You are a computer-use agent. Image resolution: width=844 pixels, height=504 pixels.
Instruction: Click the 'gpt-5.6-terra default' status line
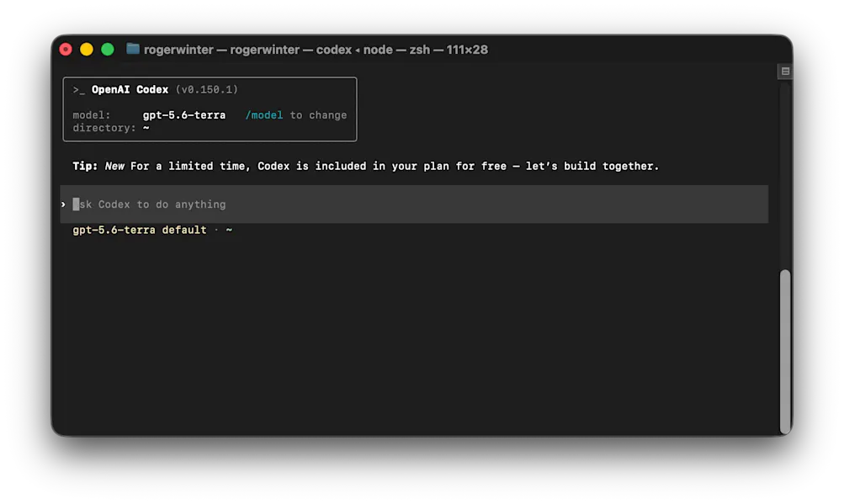point(140,230)
